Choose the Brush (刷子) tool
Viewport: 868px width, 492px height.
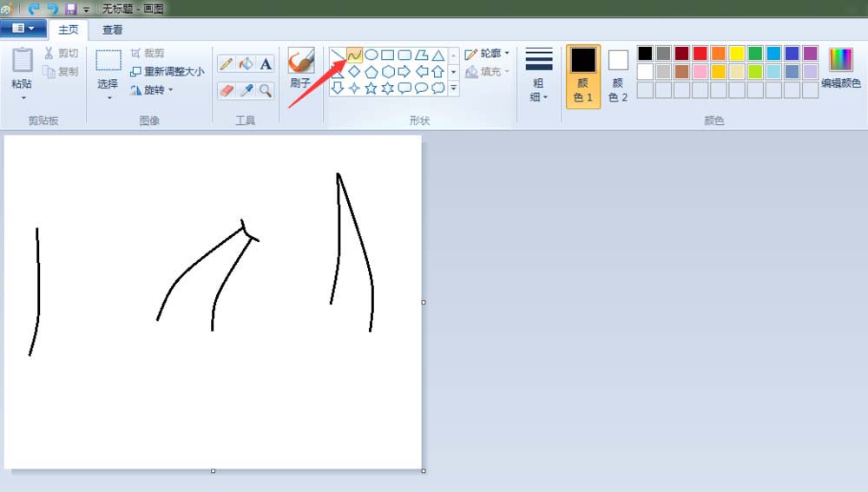point(301,69)
